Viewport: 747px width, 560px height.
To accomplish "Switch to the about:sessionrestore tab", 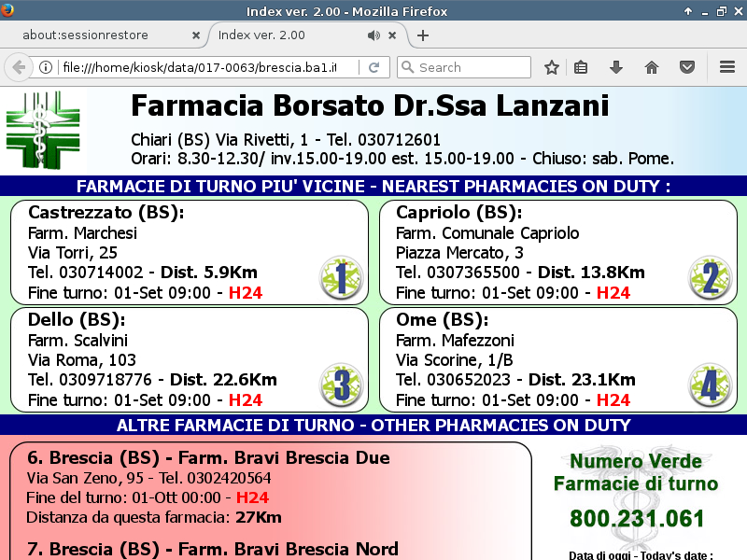I will pyautogui.click(x=98, y=35).
